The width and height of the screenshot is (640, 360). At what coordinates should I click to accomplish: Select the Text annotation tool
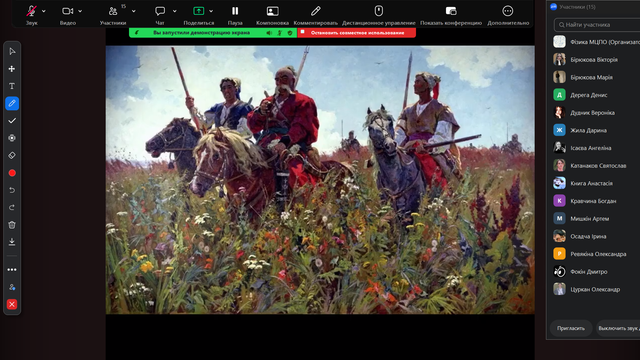pos(12,86)
